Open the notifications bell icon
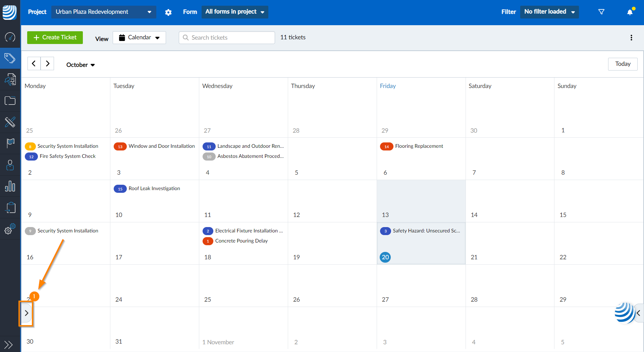The image size is (644, 352). [x=630, y=12]
